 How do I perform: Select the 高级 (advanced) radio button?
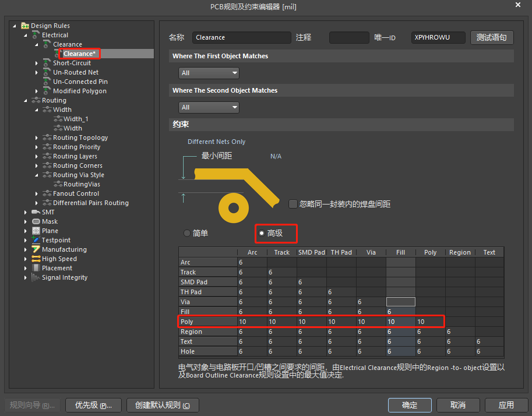point(262,233)
